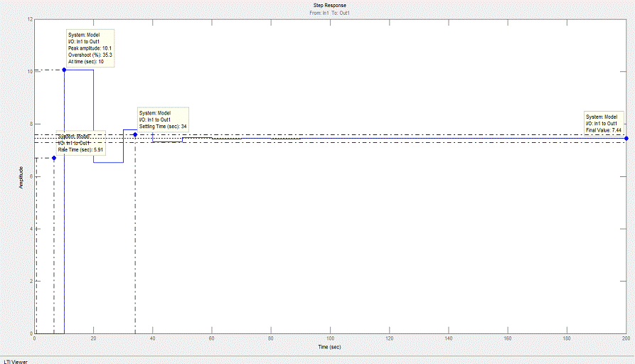This screenshot has width=635, height=364.
Task: Click the 60 tick label on time axis
Action: (212, 339)
